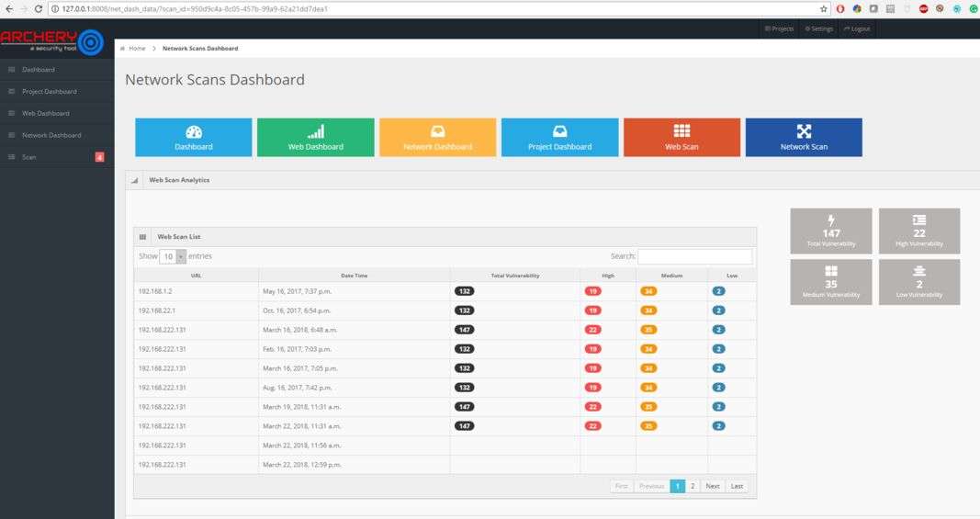Image resolution: width=980 pixels, height=519 pixels.
Task: Launch the red Web Scan tile
Action: 681,138
